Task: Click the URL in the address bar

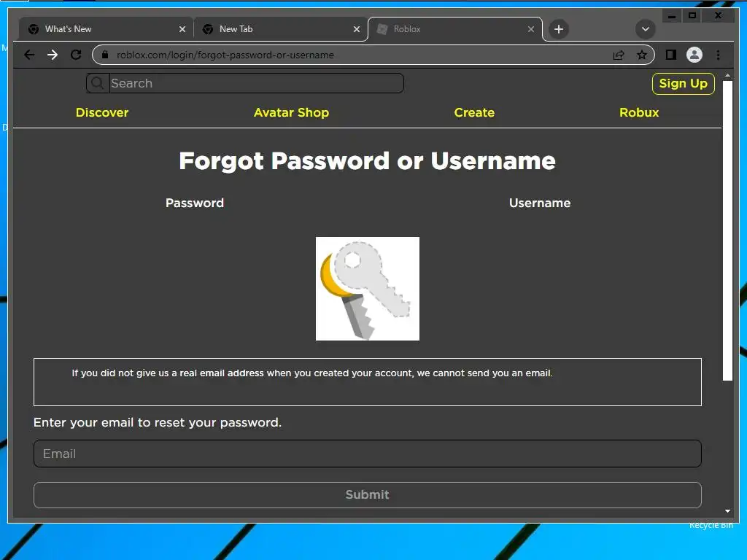Action: (225, 55)
